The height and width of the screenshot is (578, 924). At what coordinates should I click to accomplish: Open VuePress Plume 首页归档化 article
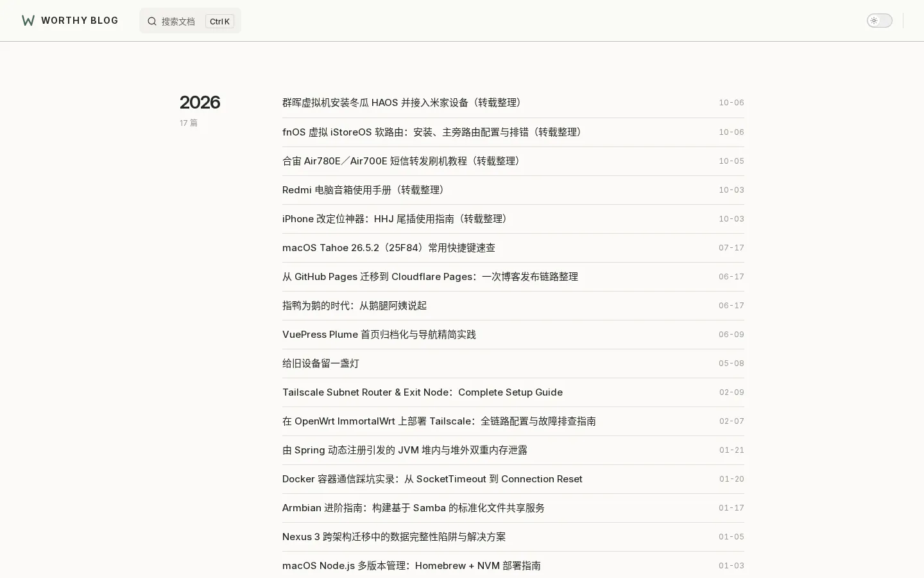pos(379,335)
